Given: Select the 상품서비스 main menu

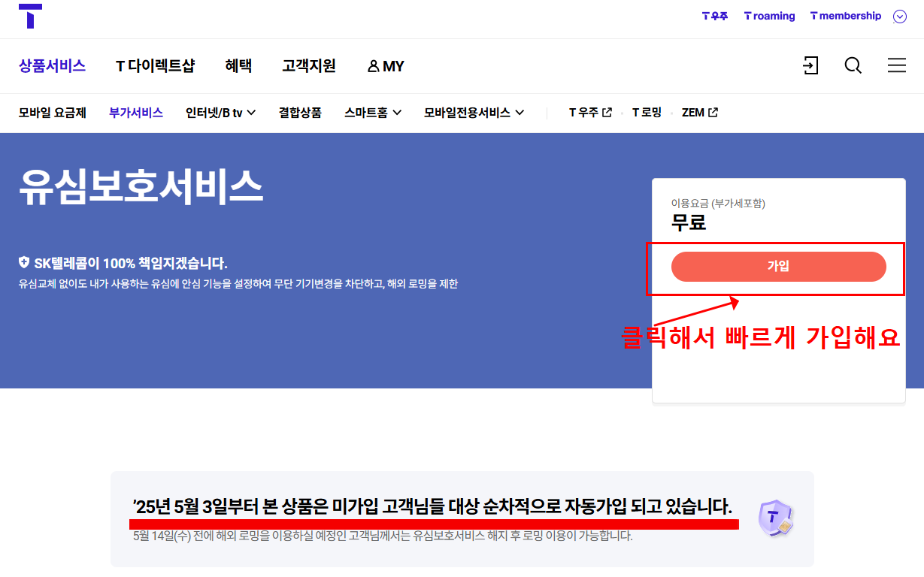Looking at the screenshot, I should [x=53, y=66].
